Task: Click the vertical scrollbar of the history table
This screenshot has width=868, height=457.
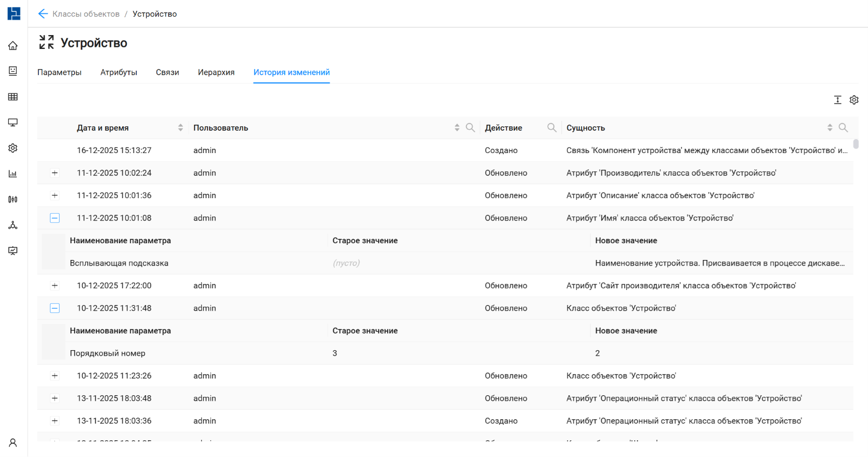Action: [x=856, y=144]
